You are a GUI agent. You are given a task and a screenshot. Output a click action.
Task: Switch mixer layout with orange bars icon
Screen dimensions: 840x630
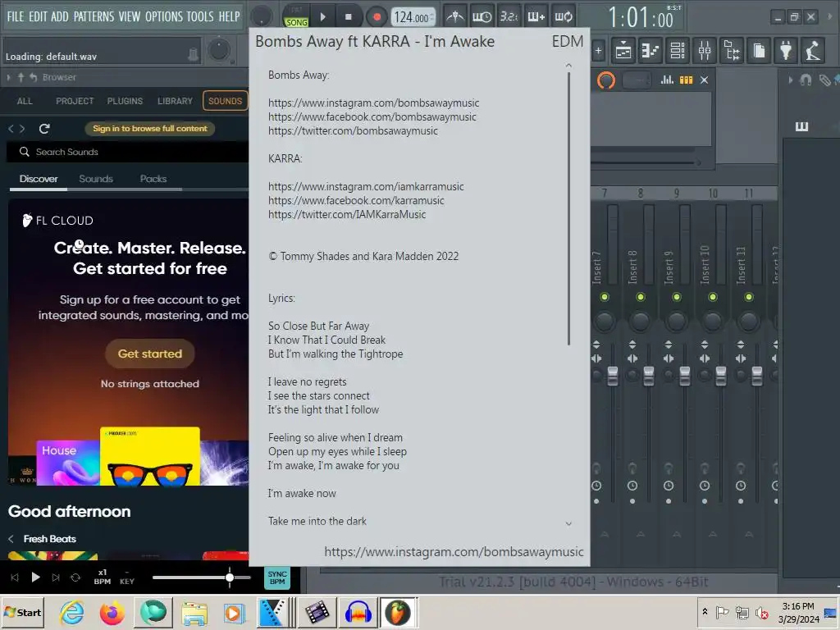tap(687, 80)
